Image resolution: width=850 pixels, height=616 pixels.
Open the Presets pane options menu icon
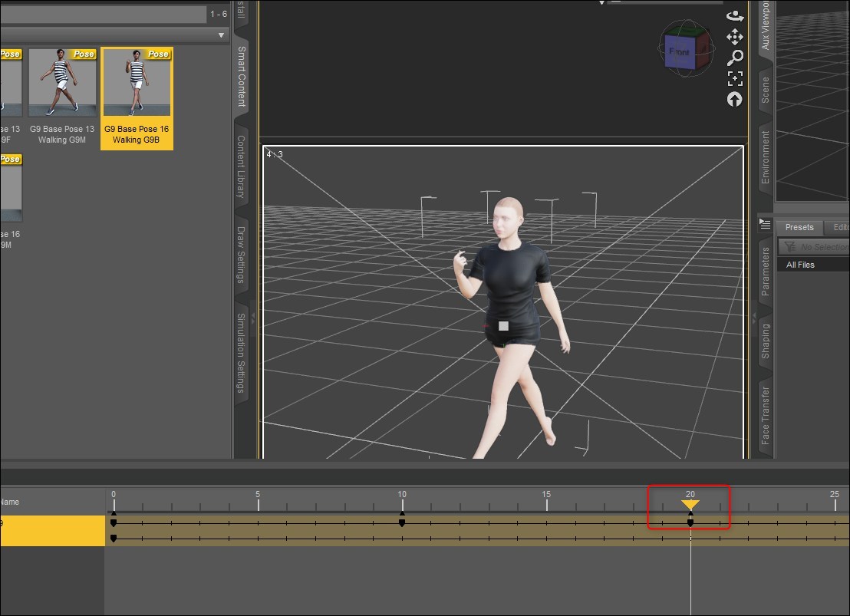[x=765, y=224]
